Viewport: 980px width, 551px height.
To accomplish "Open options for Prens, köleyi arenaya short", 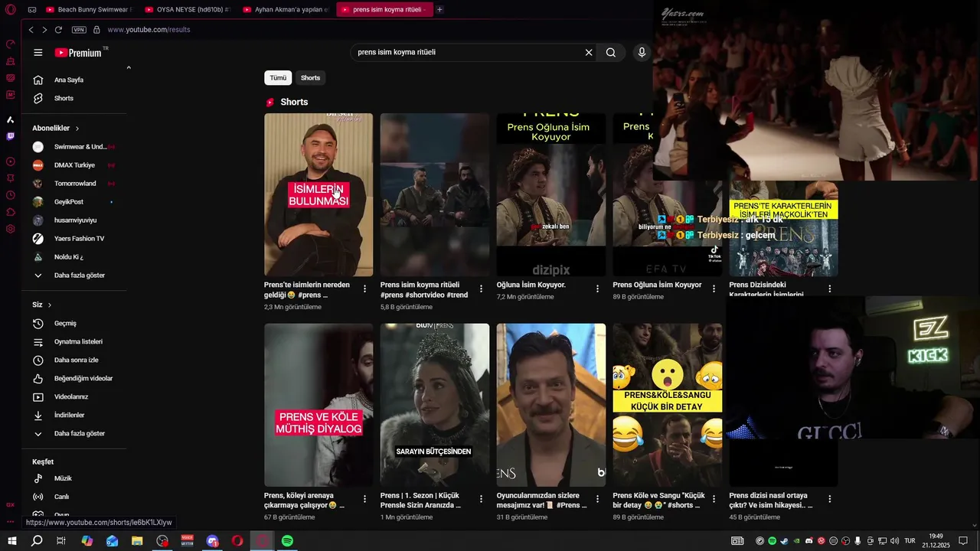I will (364, 499).
